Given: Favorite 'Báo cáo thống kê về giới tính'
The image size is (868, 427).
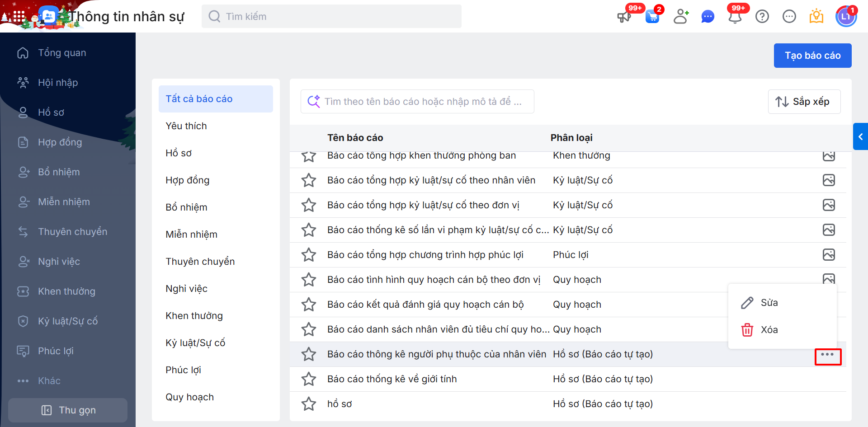Looking at the screenshot, I should pyautogui.click(x=309, y=379).
